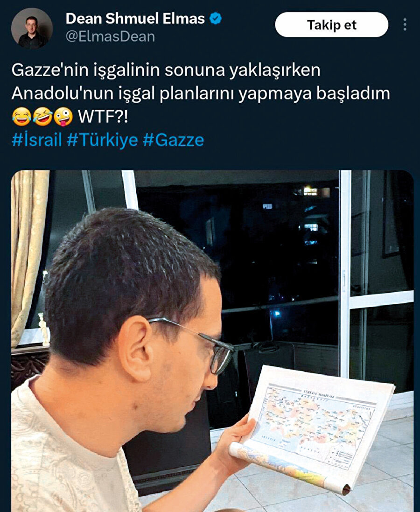420x512 pixels.
Task: Open the three-dot more options menu
Action: point(405,24)
